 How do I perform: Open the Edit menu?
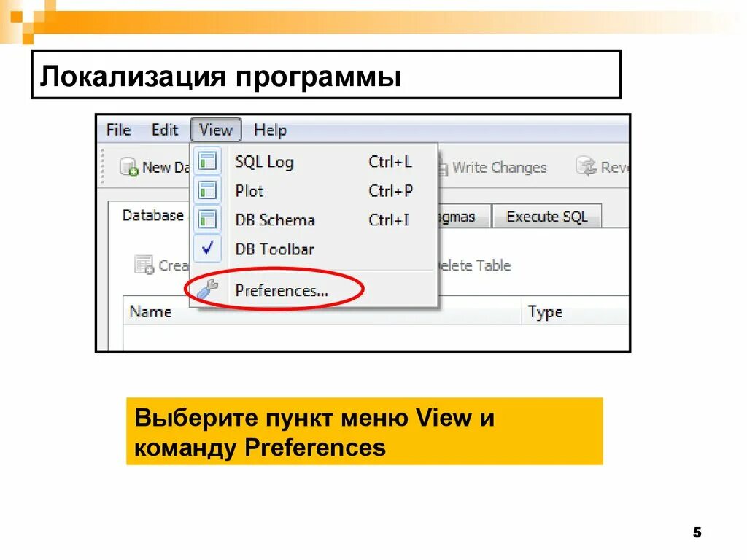click(164, 130)
